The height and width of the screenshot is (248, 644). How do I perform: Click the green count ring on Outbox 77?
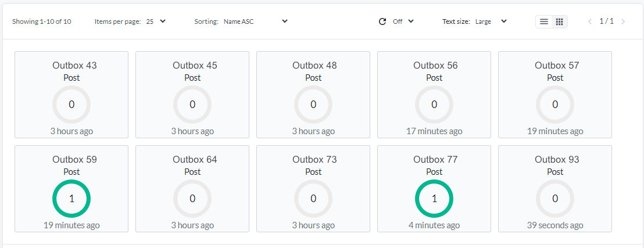(x=434, y=199)
